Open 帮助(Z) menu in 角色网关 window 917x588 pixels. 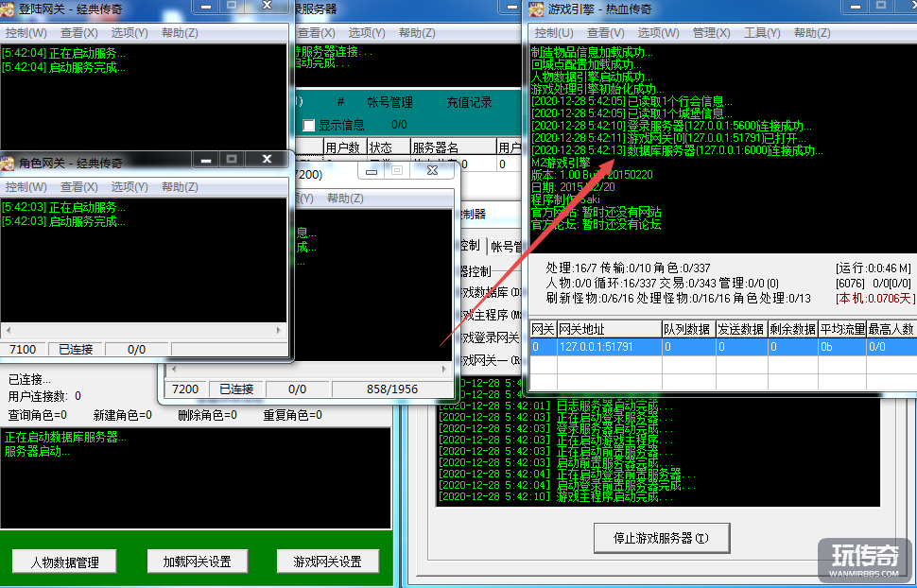[180, 186]
